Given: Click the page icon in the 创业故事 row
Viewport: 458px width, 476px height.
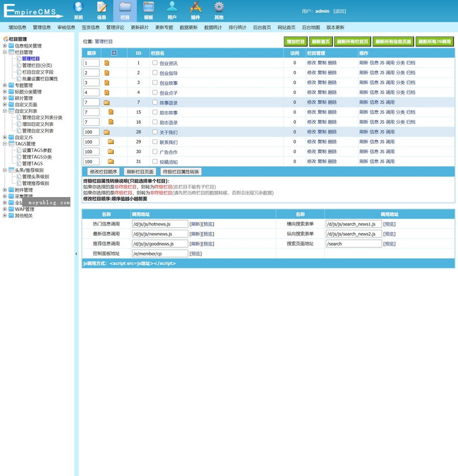Looking at the screenshot, I should [107, 82].
